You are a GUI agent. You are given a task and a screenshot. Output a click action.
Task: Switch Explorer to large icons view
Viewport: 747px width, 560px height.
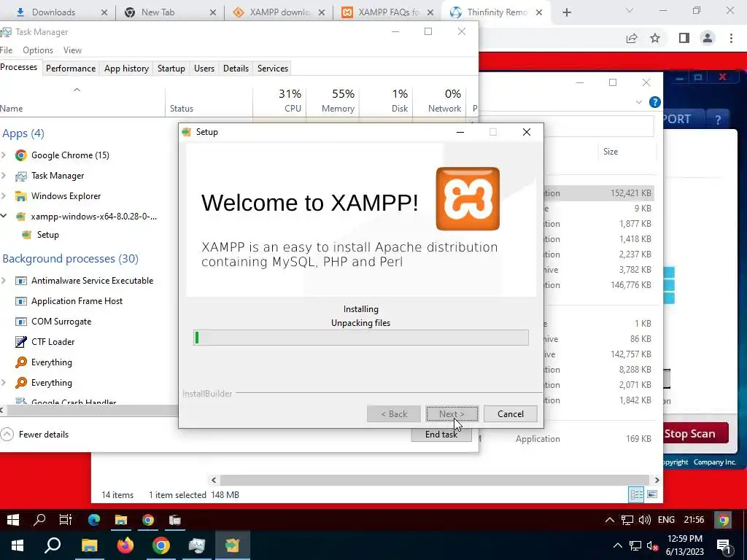pyautogui.click(x=652, y=494)
